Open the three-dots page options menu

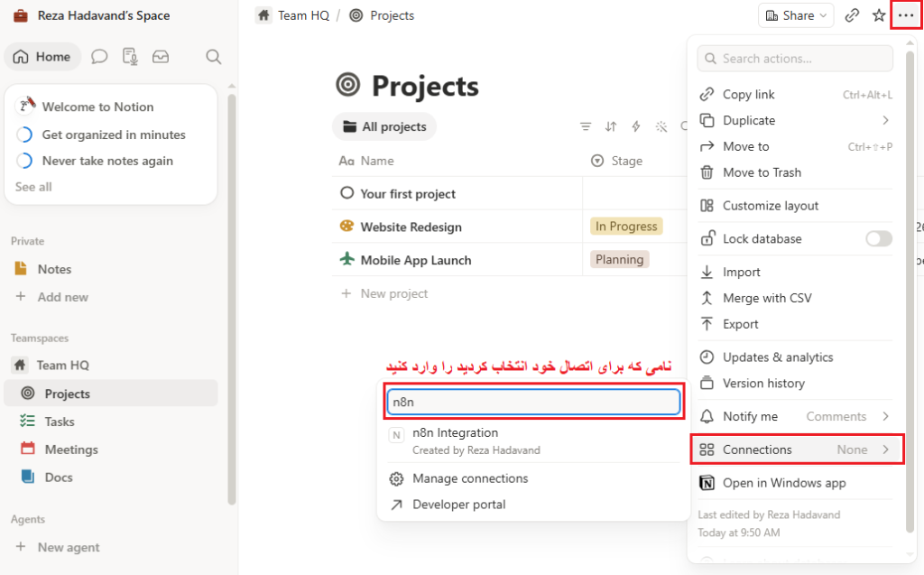tap(906, 15)
